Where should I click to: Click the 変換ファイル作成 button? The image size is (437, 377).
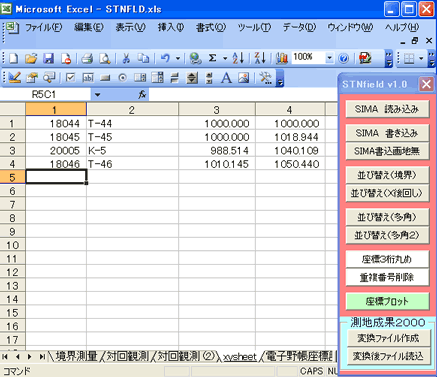(388, 338)
